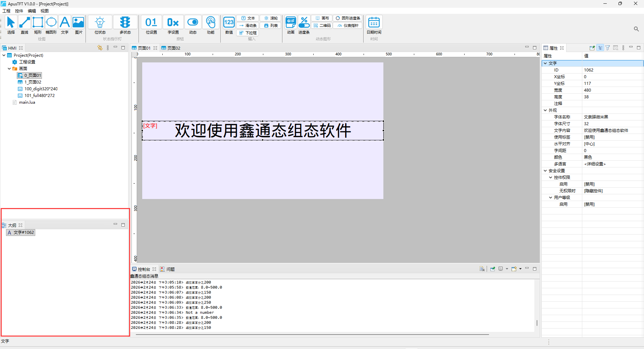Open the display selected console dropdown arrow
Screen dimensions: 644x349
(507, 269)
